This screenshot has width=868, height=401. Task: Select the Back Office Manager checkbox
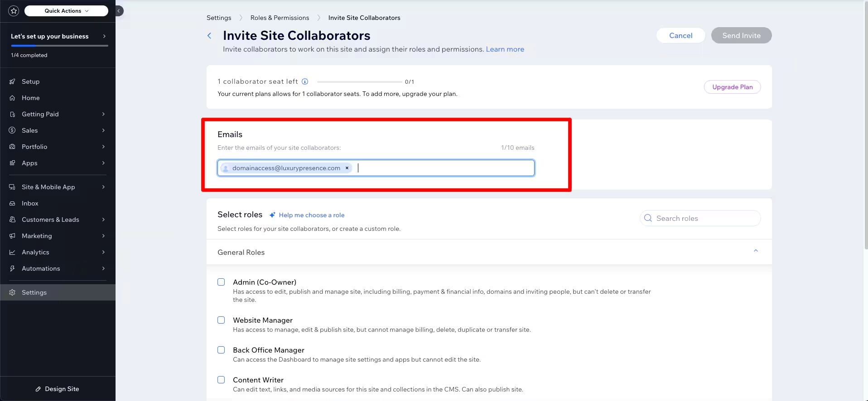221,350
